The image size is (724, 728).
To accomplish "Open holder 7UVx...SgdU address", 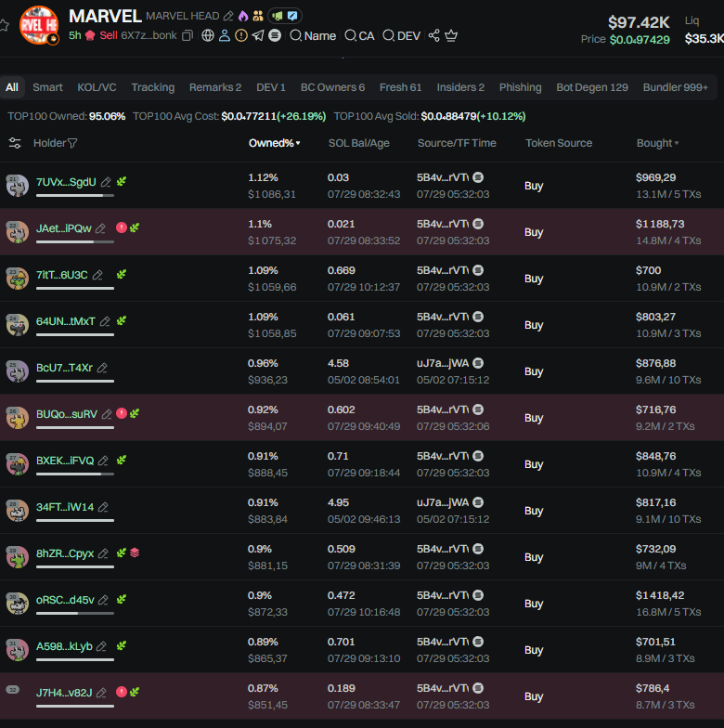I will point(66,182).
